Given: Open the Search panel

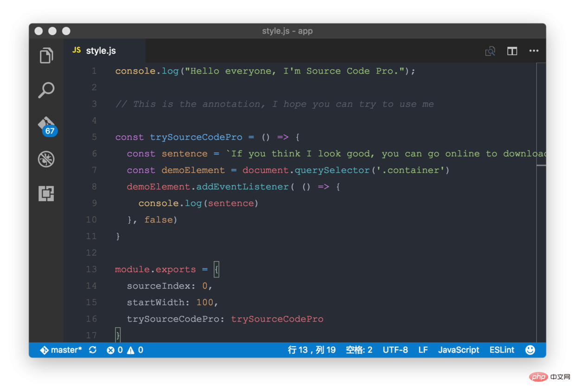Looking at the screenshot, I should [46, 90].
